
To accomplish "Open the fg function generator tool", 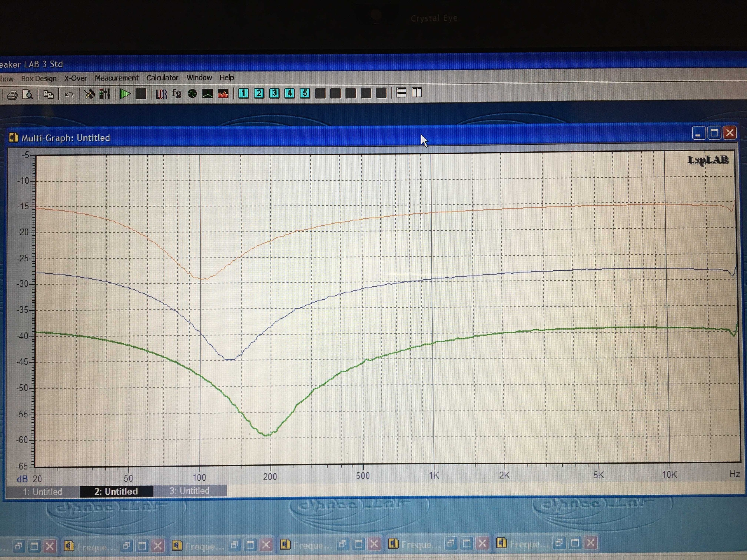I will 177,94.
